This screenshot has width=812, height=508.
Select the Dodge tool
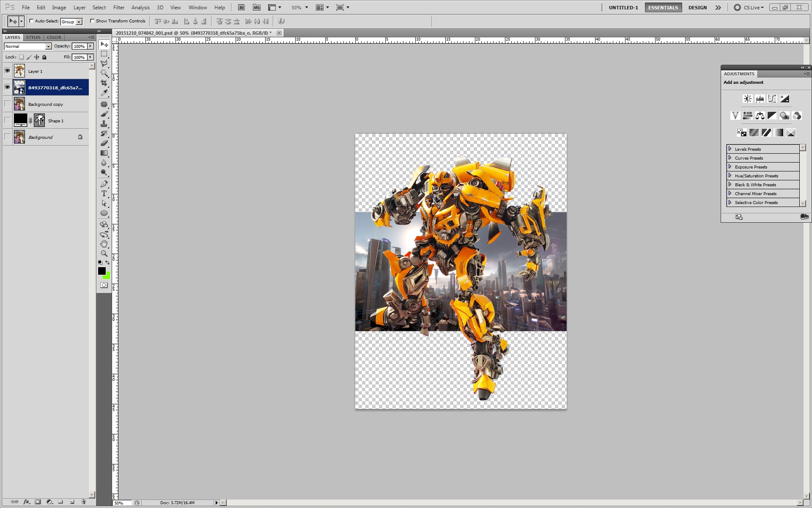[104, 172]
